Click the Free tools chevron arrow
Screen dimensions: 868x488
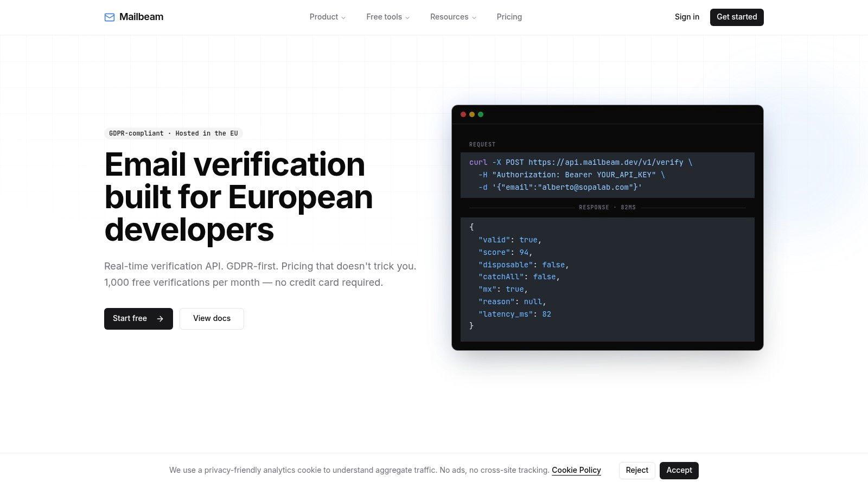point(407,17)
